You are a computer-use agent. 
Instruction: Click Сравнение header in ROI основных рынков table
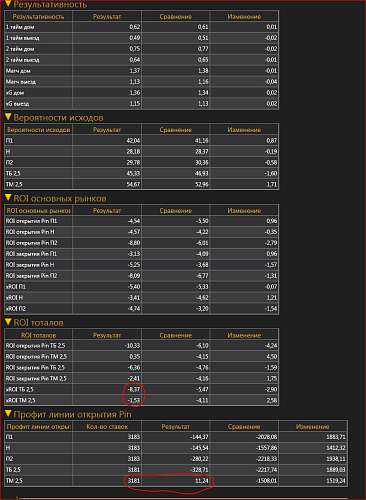click(x=176, y=210)
